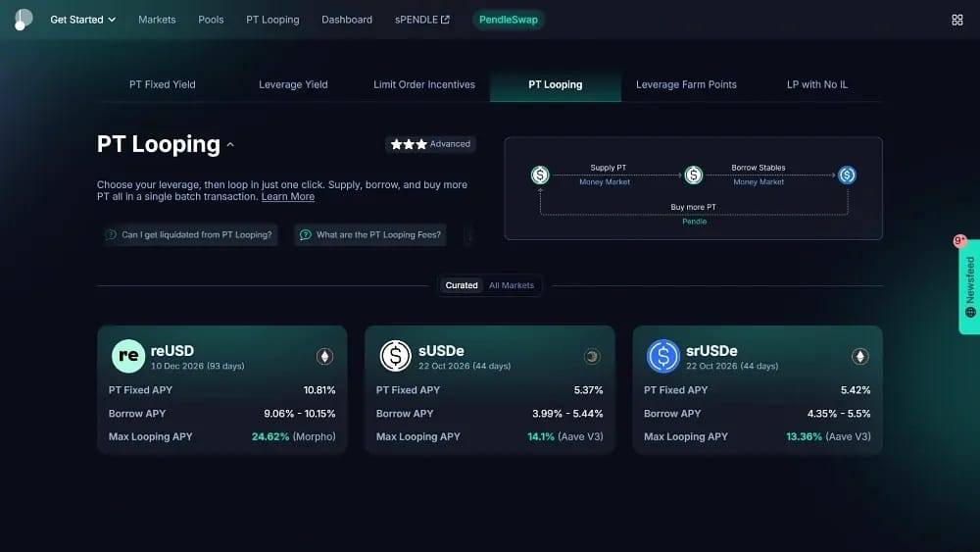The height and width of the screenshot is (552, 980).
Task: Click srUSDe Borrow APY 4.35% - 5.5%
Action: (x=839, y=414)
